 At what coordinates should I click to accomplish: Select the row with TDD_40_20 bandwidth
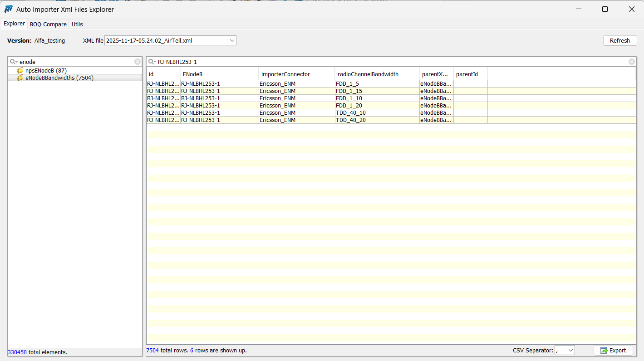coord(350,120)
